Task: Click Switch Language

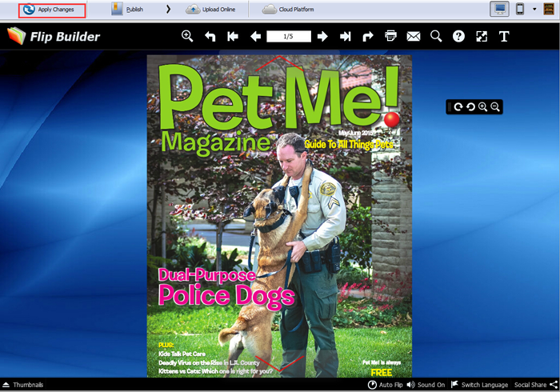Action: point(479,385)
